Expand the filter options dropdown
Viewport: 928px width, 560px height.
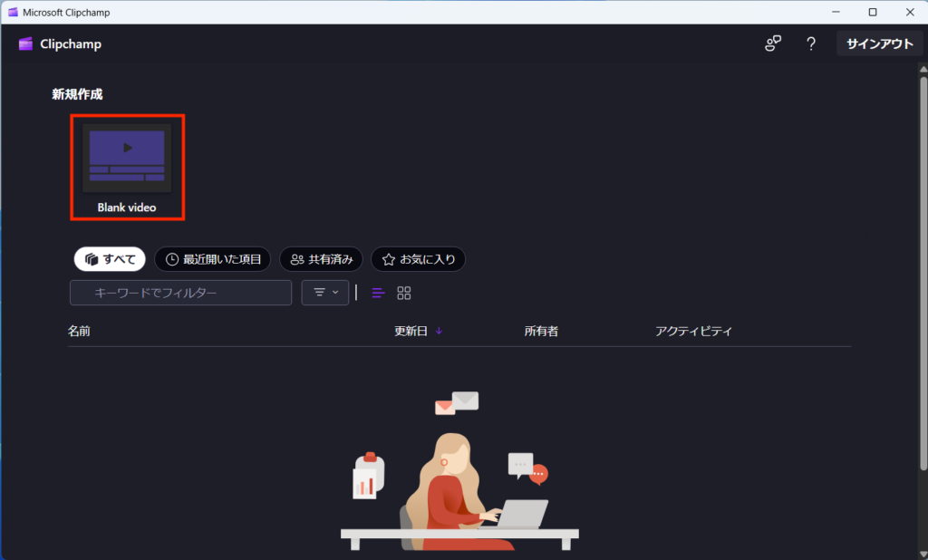pyautogui.click(x=325, y=293)
